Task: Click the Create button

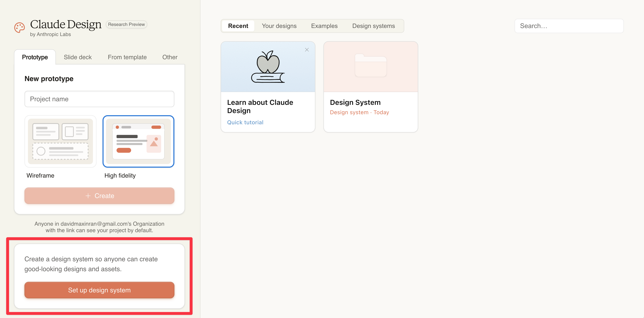Action: point(99,196)
